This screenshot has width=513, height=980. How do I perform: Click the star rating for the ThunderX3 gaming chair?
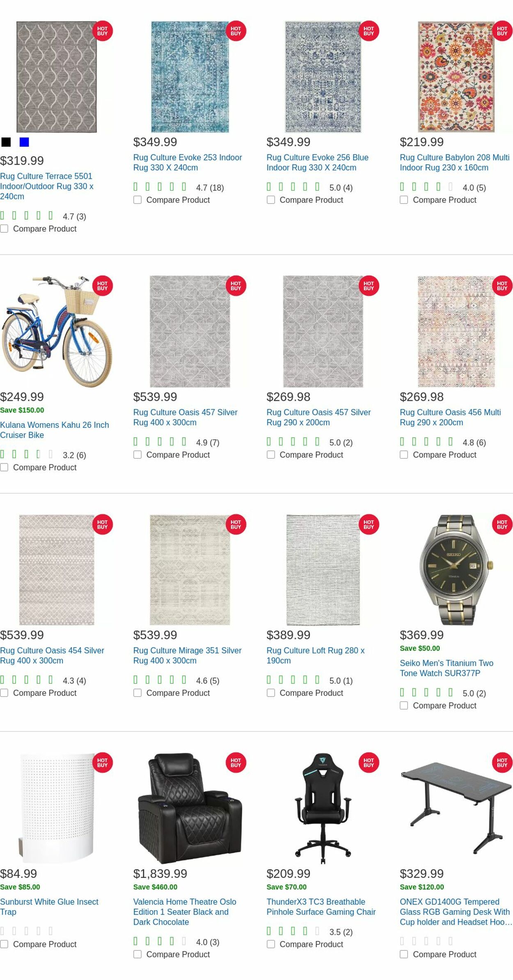(x=292, y=931)
